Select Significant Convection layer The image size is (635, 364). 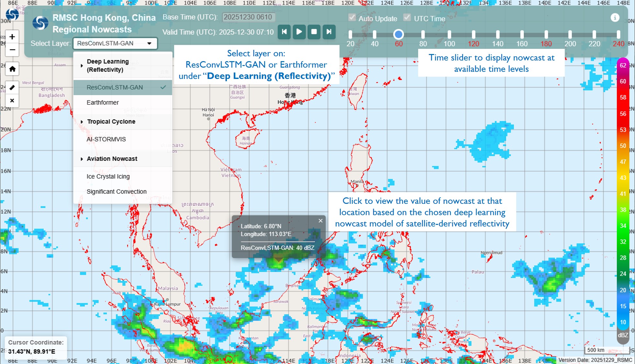[x=117, y=192]
